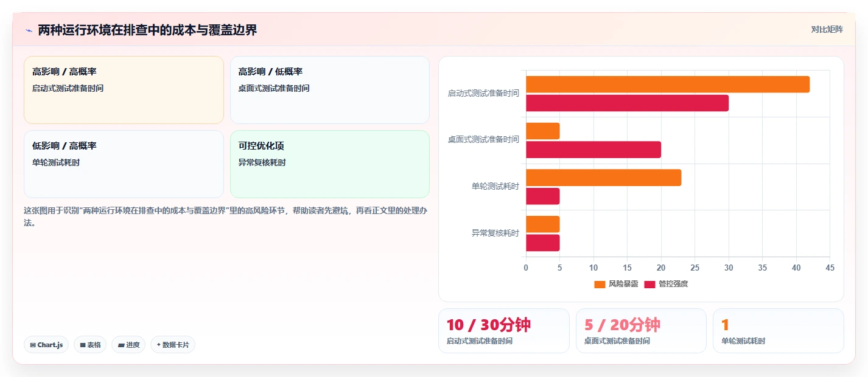Select the 低影响 / 高概率 card

124,164
